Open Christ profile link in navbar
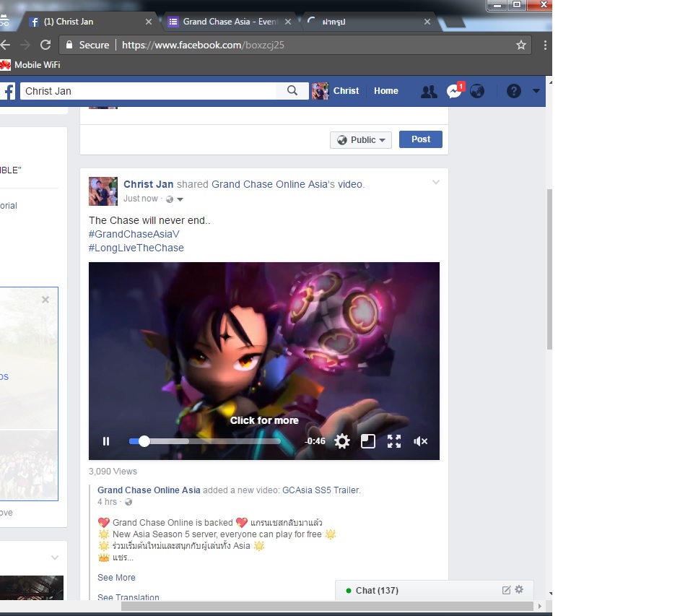The image size is (693, 616). (346, 91)
